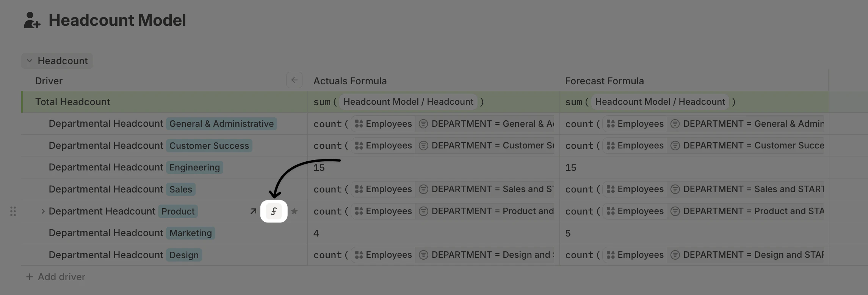Click the Product department tag
This screenshot has width=868, height=295.
click(x=178, y=211)
